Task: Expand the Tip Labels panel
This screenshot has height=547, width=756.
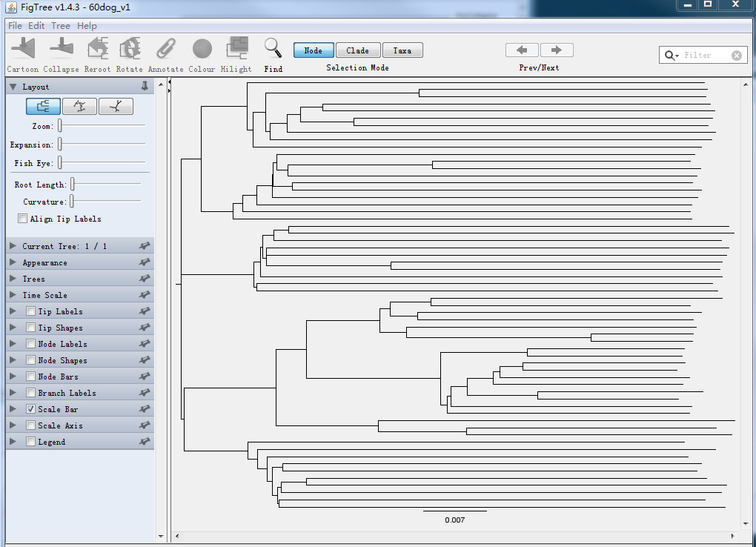Action: point(13,311)
